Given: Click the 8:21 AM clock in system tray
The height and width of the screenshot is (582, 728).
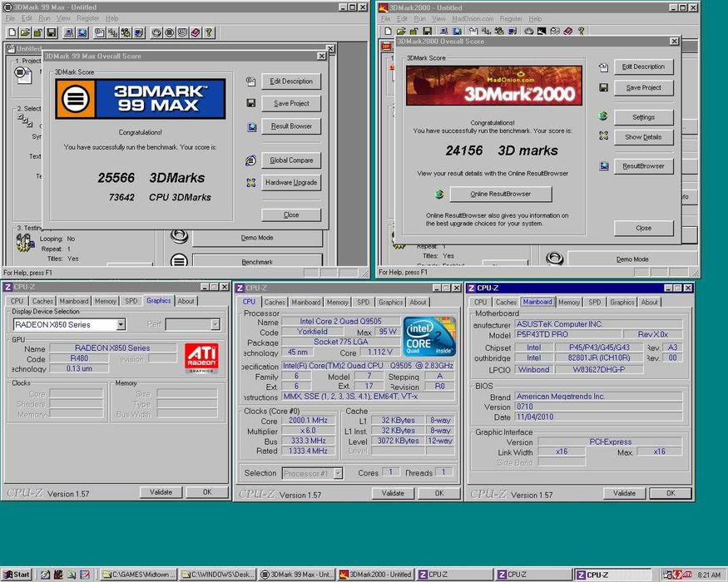Looking at the screenshot, I should [709, 575].
